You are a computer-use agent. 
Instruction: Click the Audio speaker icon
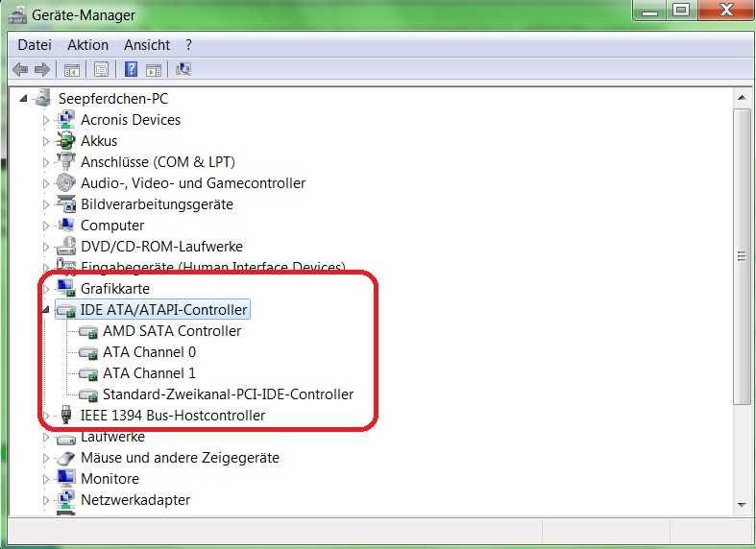coord(65,183)
